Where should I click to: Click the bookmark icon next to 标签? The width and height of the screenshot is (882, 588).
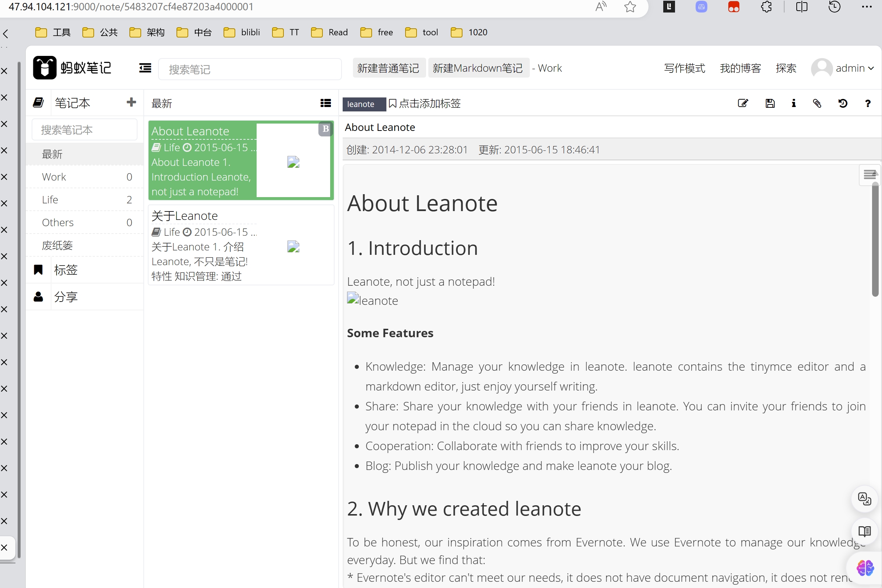coord(38,270)
